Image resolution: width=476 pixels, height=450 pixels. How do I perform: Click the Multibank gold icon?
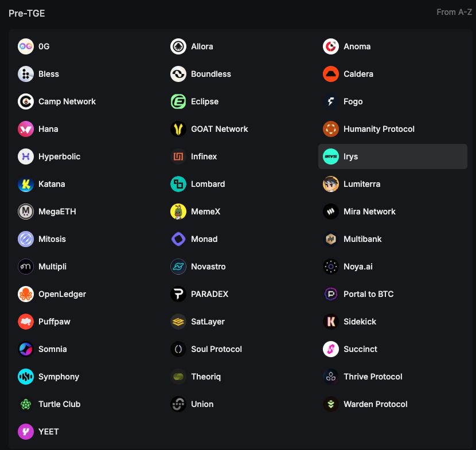331,239
